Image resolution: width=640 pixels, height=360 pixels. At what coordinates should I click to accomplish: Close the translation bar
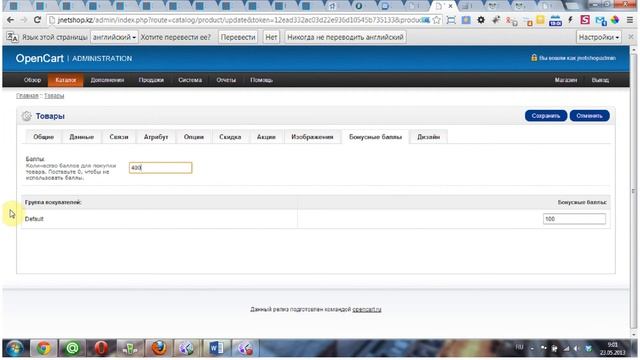click(x=631, y=37)
